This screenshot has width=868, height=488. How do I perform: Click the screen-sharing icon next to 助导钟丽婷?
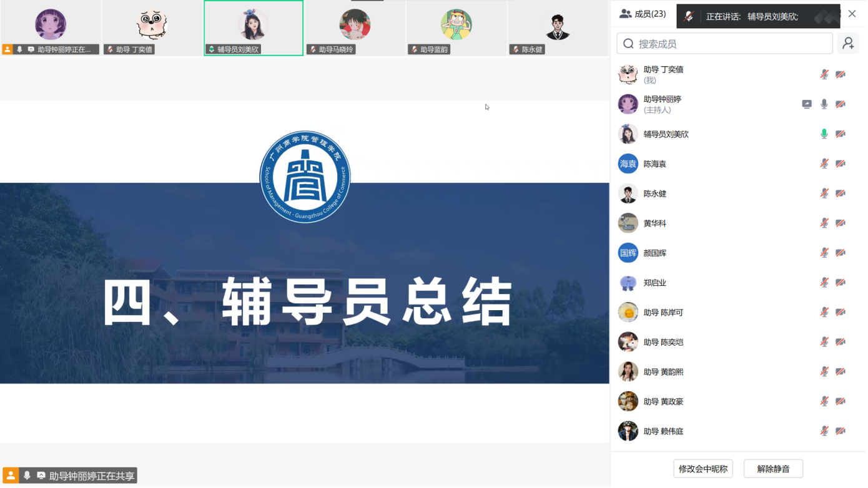[x=806, y=104]
